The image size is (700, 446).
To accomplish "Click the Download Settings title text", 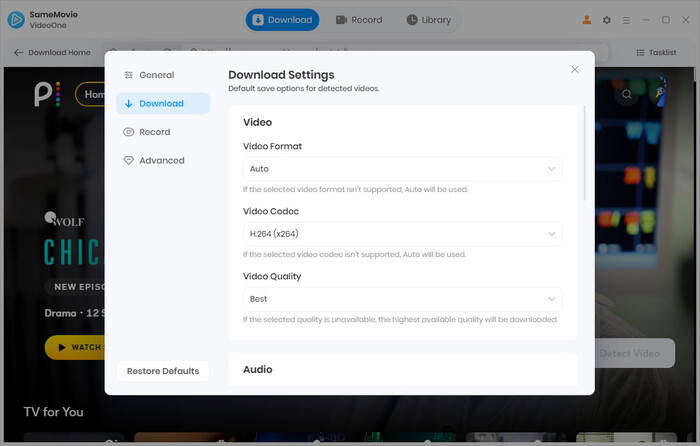I will [x=281, y=75].
